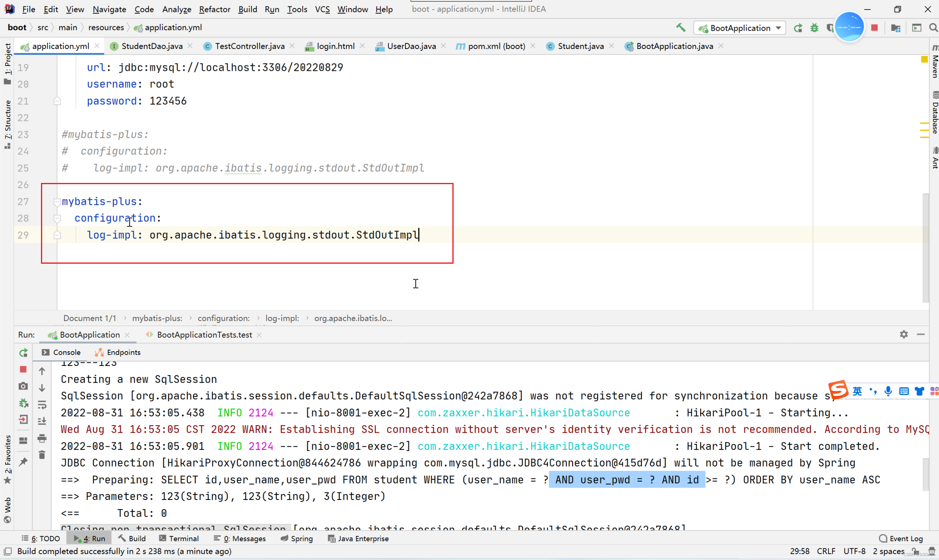Collapse the configuration fold marker on line 28

pos(57,218)
